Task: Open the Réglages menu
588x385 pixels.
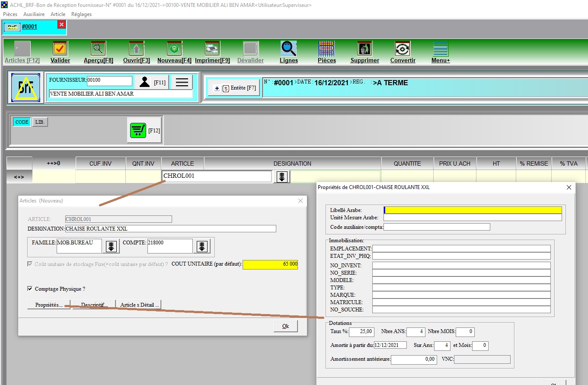Action: (81, 14)
